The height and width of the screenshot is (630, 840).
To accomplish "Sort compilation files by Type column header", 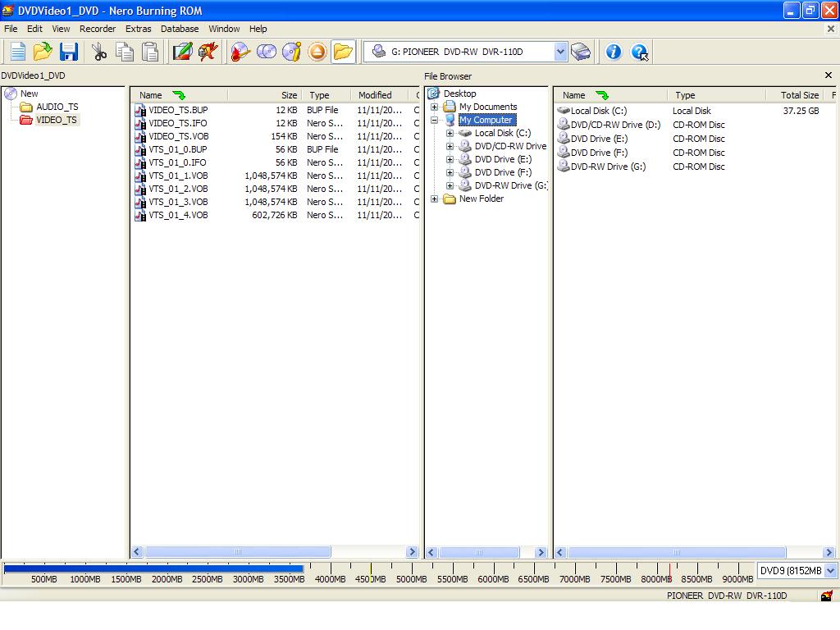I will point(326,95).
